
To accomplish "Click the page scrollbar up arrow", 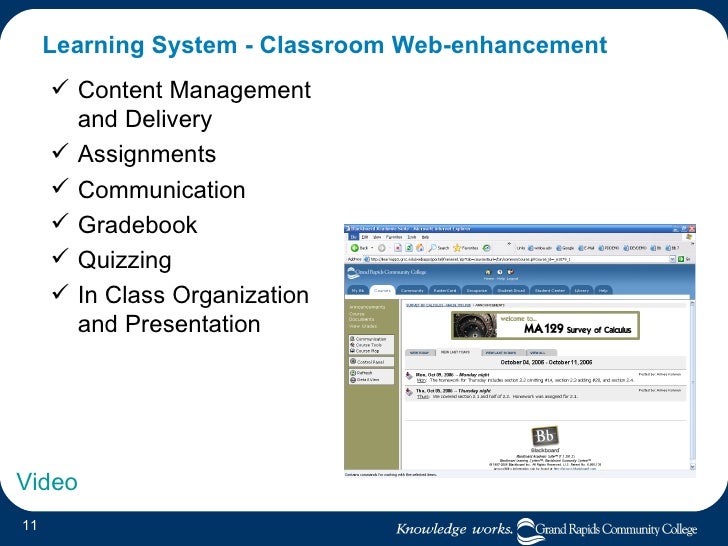I will pyautogui.click(x=692, y=304).
